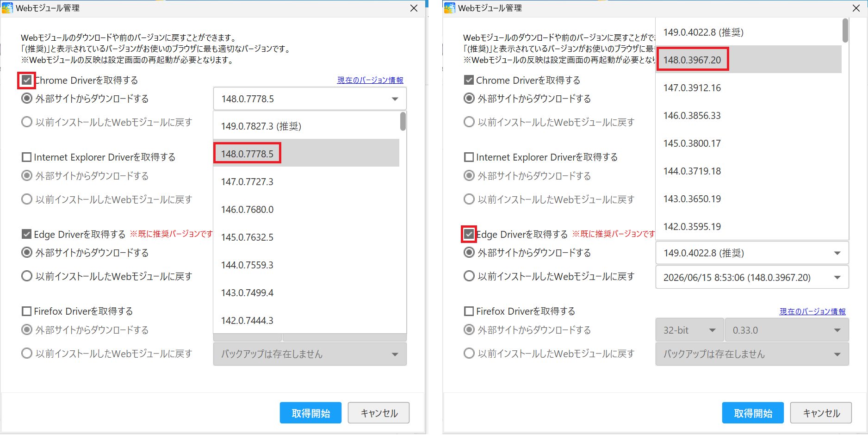Enable Internet Explorer Driver checkbox in right window

pos(469,157)
